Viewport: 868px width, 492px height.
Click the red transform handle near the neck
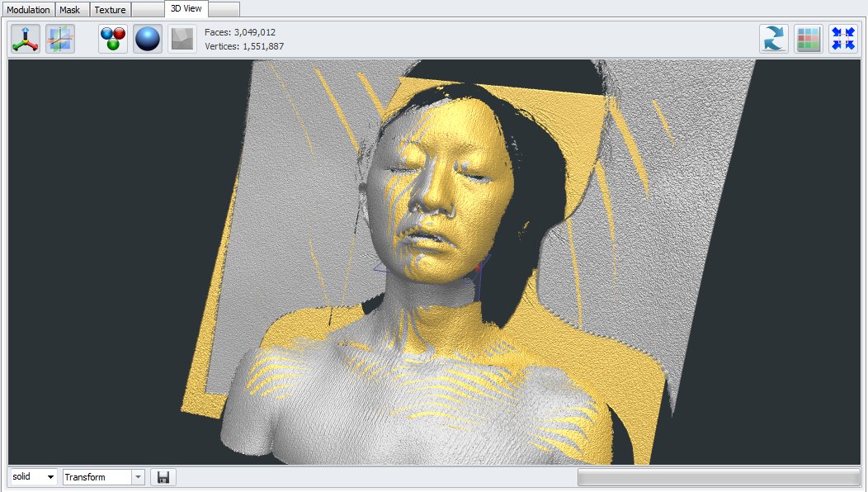pos(478,268)
